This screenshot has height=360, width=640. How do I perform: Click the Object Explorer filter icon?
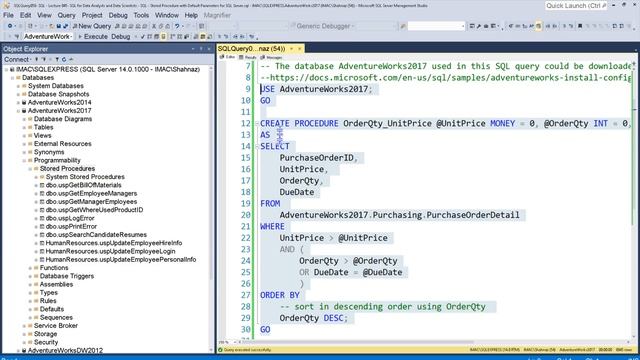(57, 60)
